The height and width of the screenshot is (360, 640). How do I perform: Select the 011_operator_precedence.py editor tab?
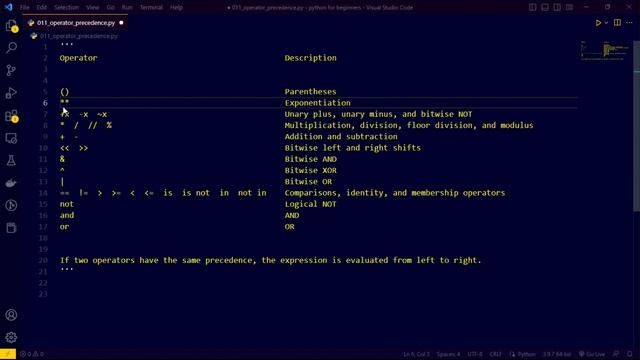[76, 23]
